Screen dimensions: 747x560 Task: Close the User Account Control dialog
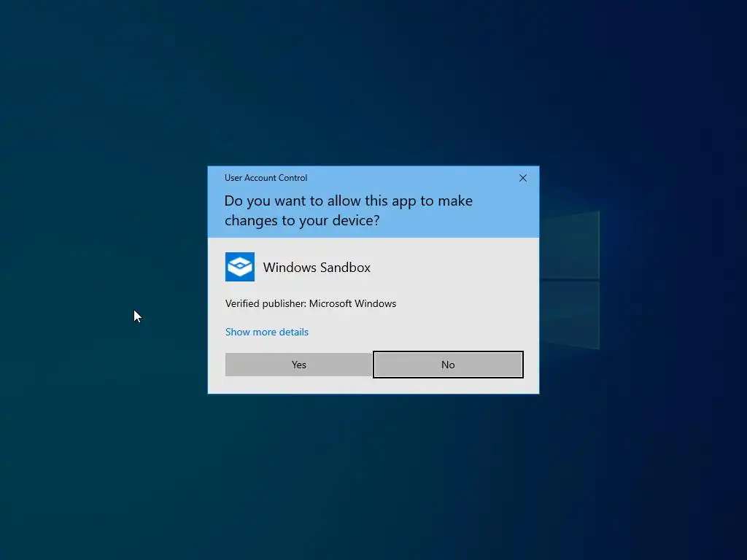(x=522, y=178)
